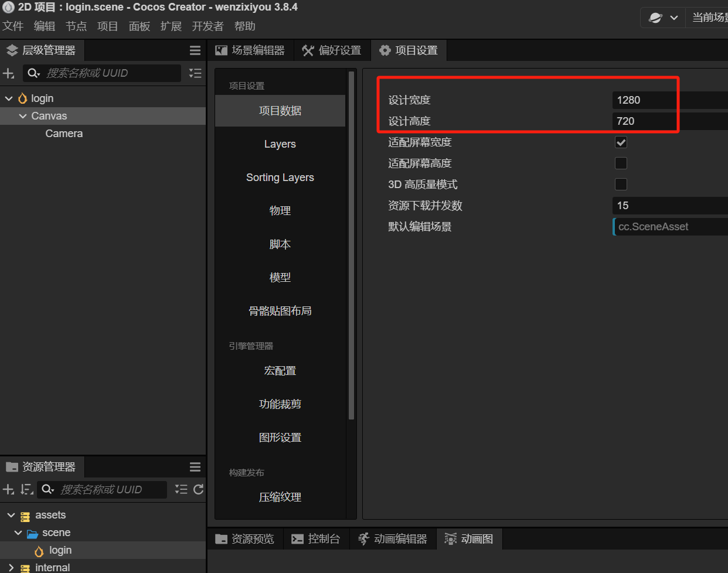The image size is (728, 573).
Task: Switch to 动画编辑器 tab
Action: 393,539
